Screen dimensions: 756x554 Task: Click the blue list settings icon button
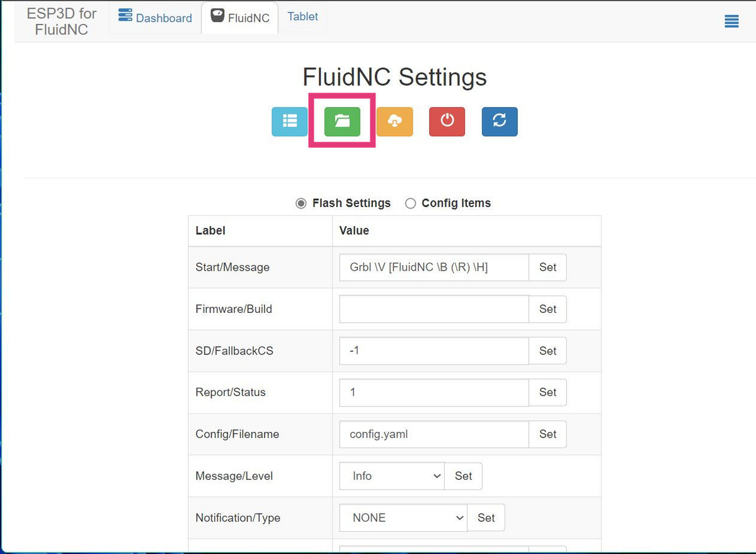coord(290,122)
